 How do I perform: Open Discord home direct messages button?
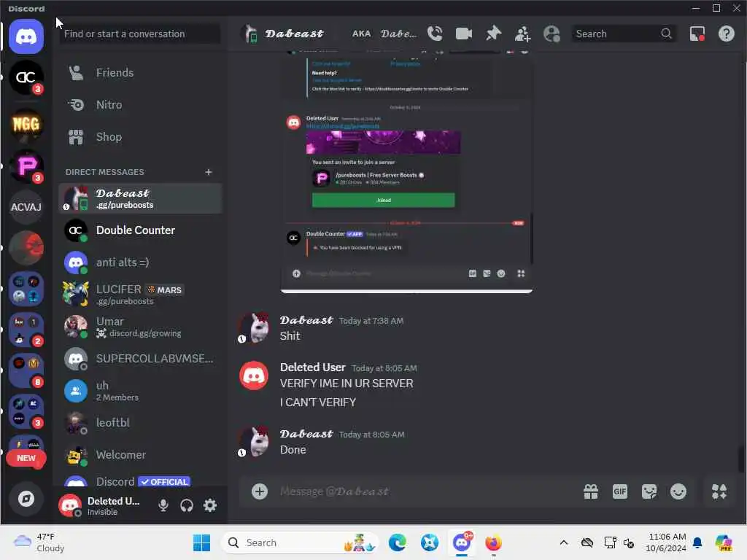tap(26, 36)
